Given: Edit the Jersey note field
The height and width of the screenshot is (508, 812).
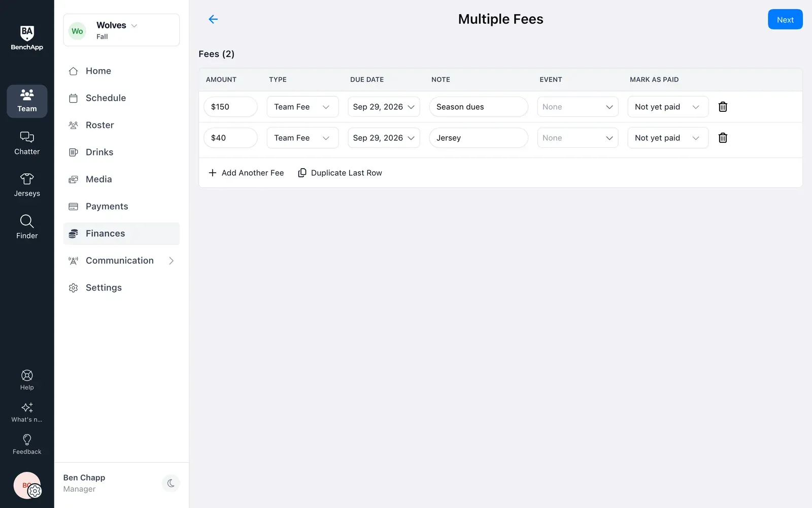Looking at the screenshot, I should coord(479,138).
